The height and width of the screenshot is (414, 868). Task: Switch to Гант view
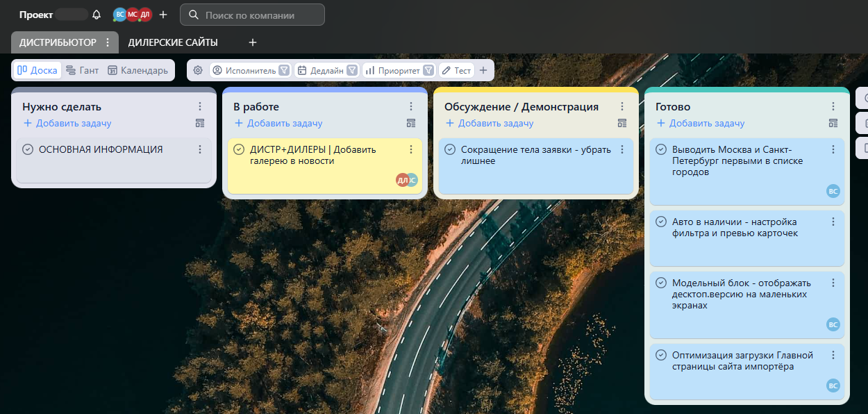point(82,70)
